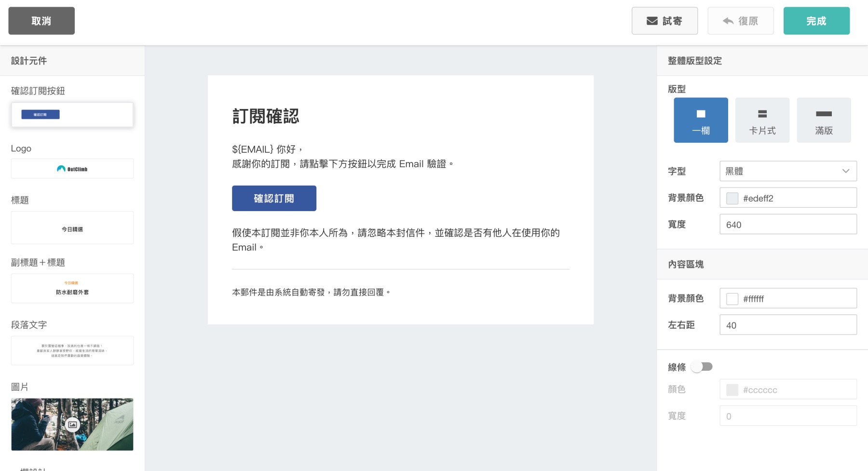Click the ${EMAIL} 你好 greeting text
Image resolution: width=868 pixels, height=471 pixels.
(x=267, y=149)
